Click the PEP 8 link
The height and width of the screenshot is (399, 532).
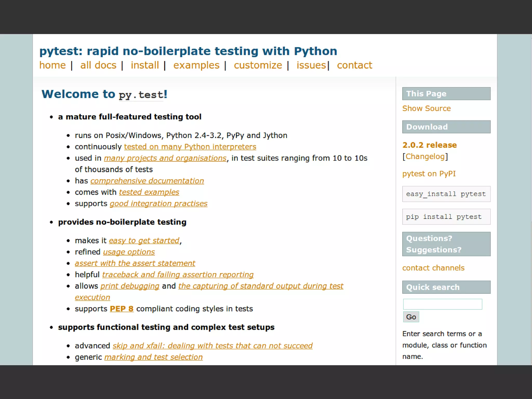[122, 309]
